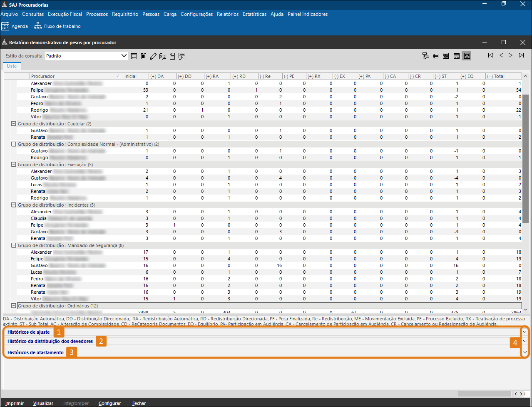Click the trash icon to delete query style
This screenshot has height=407, width=532.
pos(144,56)
